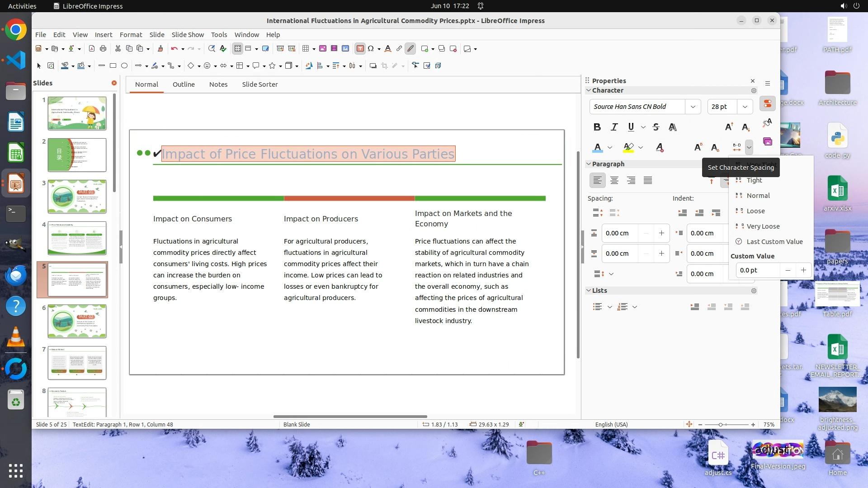
Task: Click Increase Font Size icon
Action: point(729,127)
